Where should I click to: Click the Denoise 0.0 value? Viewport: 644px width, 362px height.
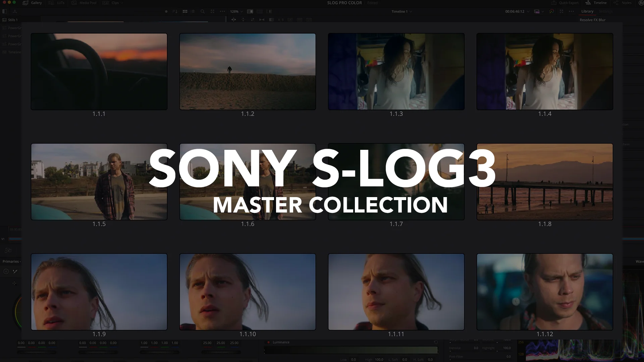[x=476, y=348]
